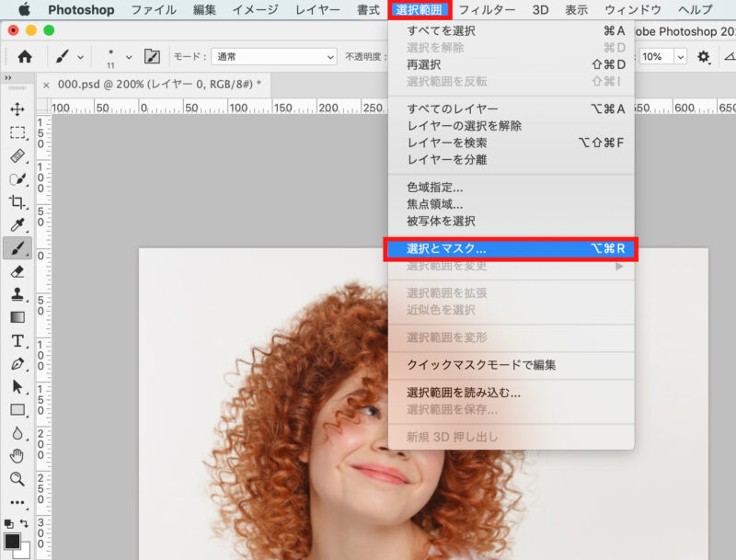Click the 10% value field in the options bar
The width and height of the screenshot is (736, 560).
[x=657, y=57]
